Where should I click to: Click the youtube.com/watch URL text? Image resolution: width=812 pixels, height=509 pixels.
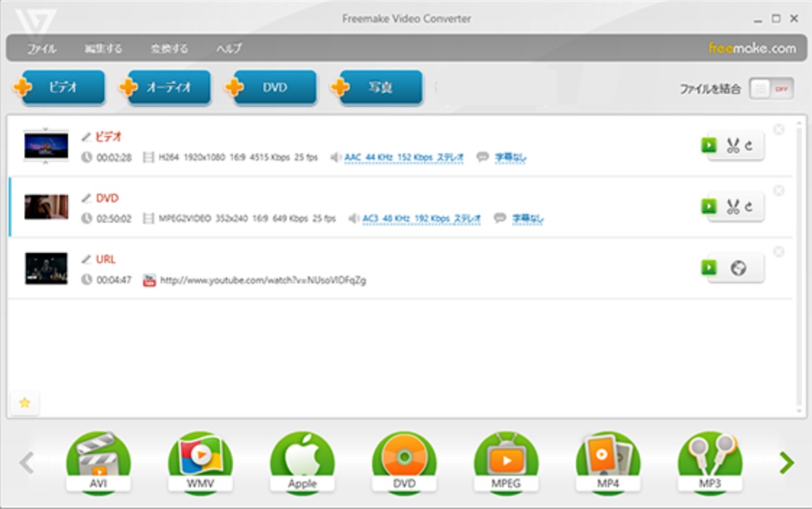263,281
